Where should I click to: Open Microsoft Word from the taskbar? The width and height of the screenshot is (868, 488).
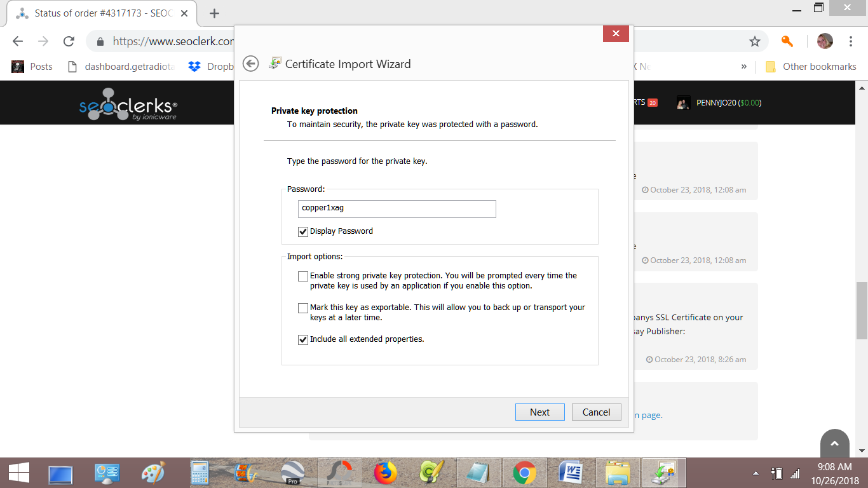571,473
